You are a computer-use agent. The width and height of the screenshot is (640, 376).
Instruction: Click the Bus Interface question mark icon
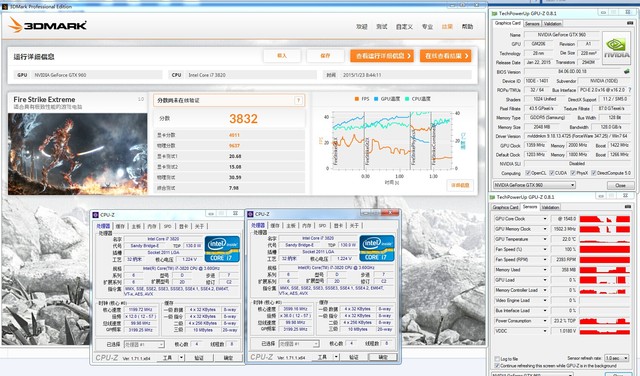[x=630, y=90]
